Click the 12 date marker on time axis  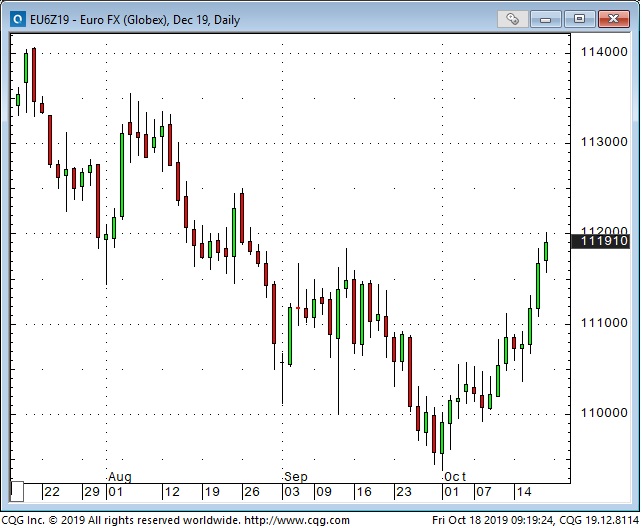pyautogui.click(x=172, y=492)
